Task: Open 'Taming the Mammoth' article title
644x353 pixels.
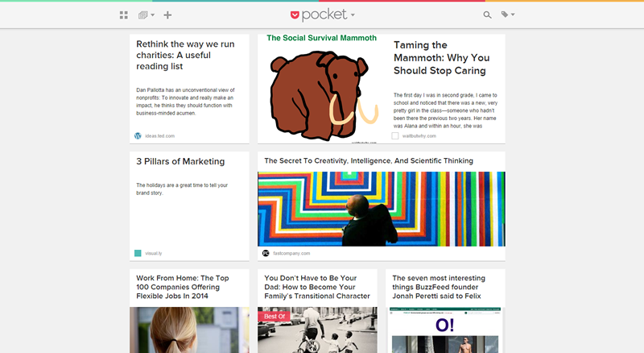Action: [441, 57]
